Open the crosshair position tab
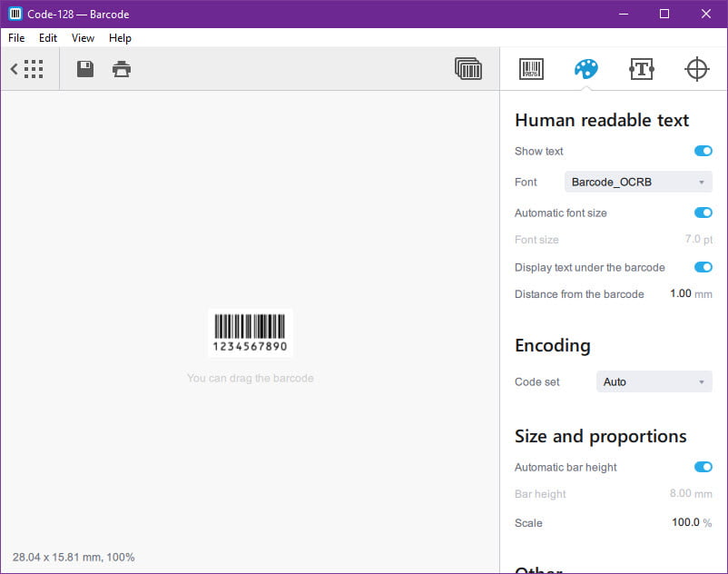Image resolution: width=728 pixels, height=574 pixels. [697, 69]
